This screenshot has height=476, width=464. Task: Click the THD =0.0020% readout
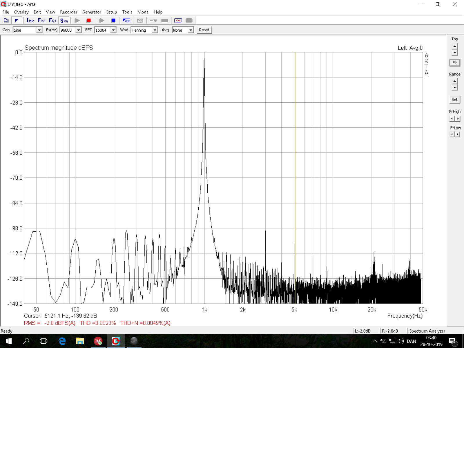pos(98,323)
